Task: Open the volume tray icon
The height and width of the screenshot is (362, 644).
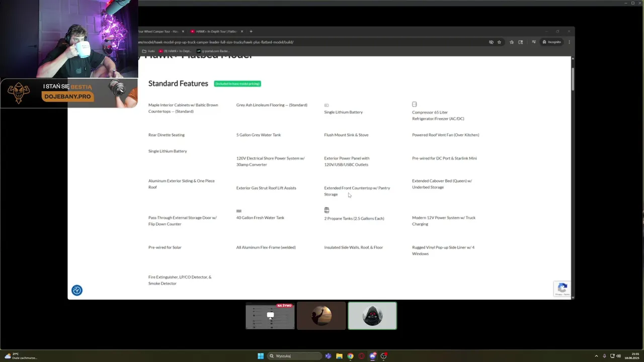Action: coord(618,356)
